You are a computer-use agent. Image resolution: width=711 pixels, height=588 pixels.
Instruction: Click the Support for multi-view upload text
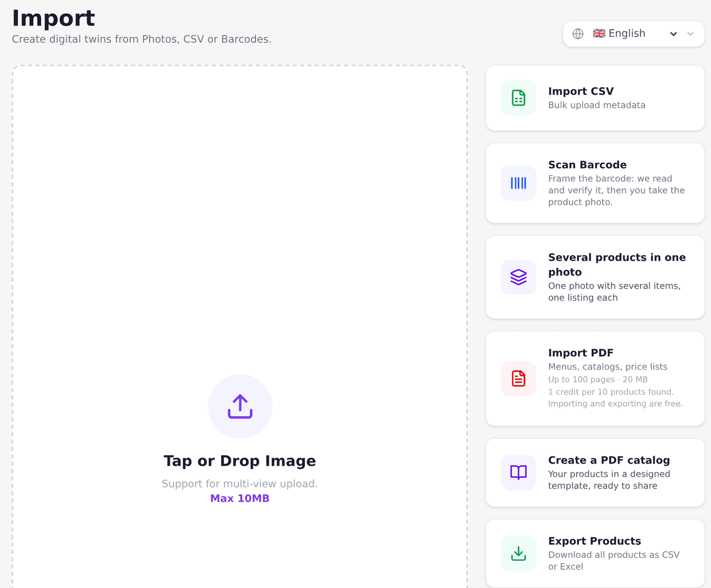click(x=240, y=484)
